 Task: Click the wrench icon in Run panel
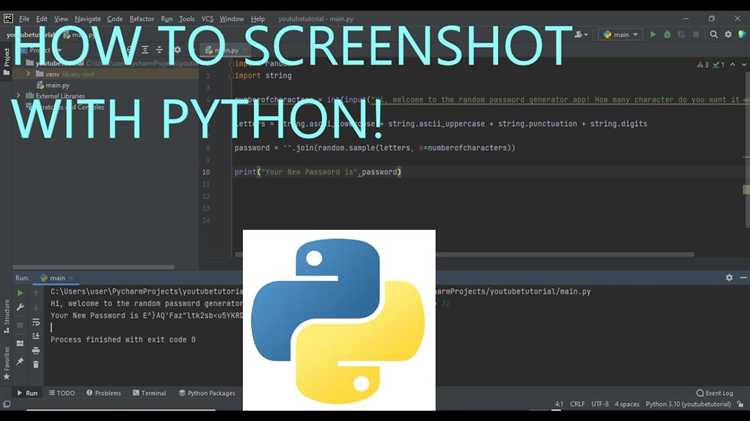coord(20,308)
